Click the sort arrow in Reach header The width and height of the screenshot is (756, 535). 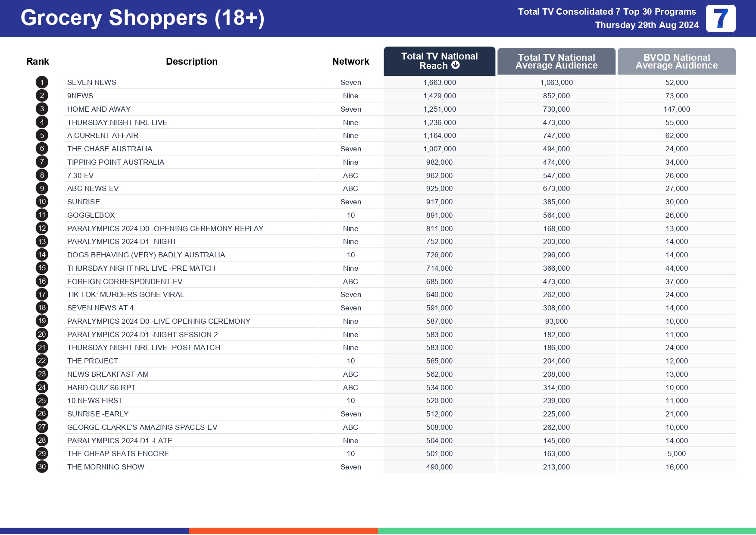456,65
